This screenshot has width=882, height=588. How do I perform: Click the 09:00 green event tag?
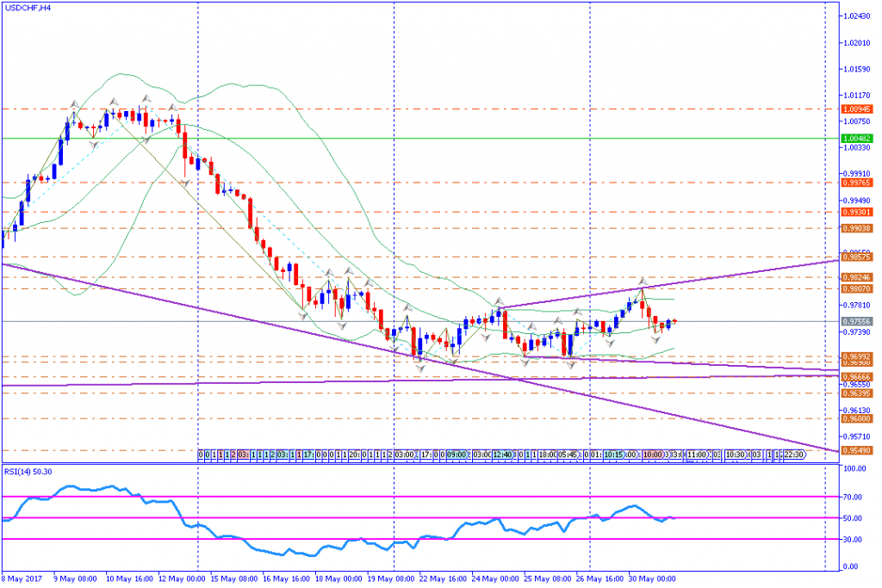point(457,454)
